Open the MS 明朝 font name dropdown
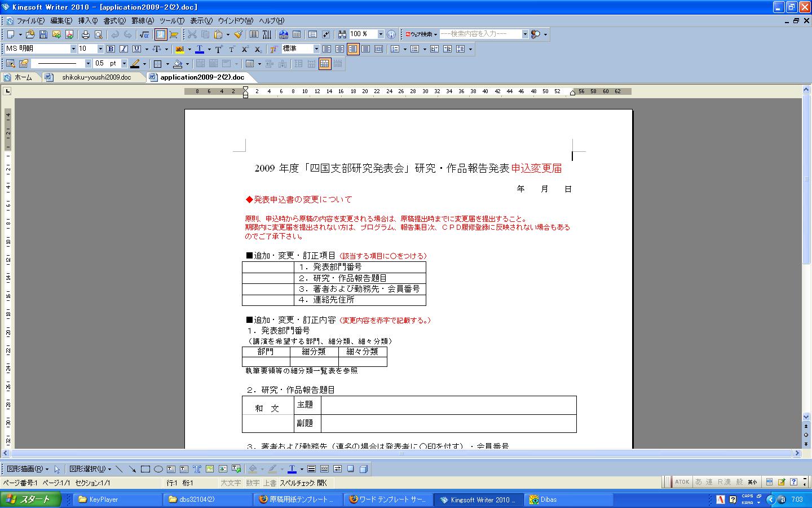This screenshot has height=508, width=812. pyautogui.click(x=73, y=49)
